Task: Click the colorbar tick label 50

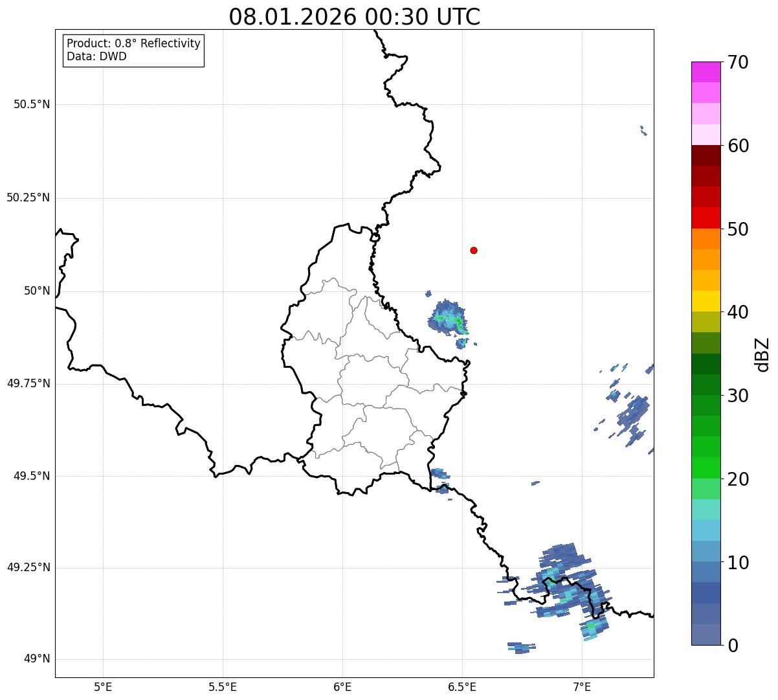Action: 738,229
